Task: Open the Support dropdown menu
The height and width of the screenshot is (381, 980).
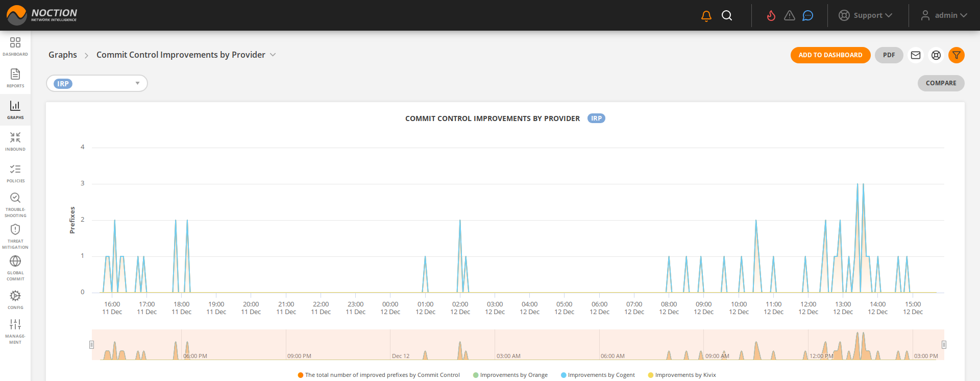Action: pyautogui.click(x=866, y=16)
